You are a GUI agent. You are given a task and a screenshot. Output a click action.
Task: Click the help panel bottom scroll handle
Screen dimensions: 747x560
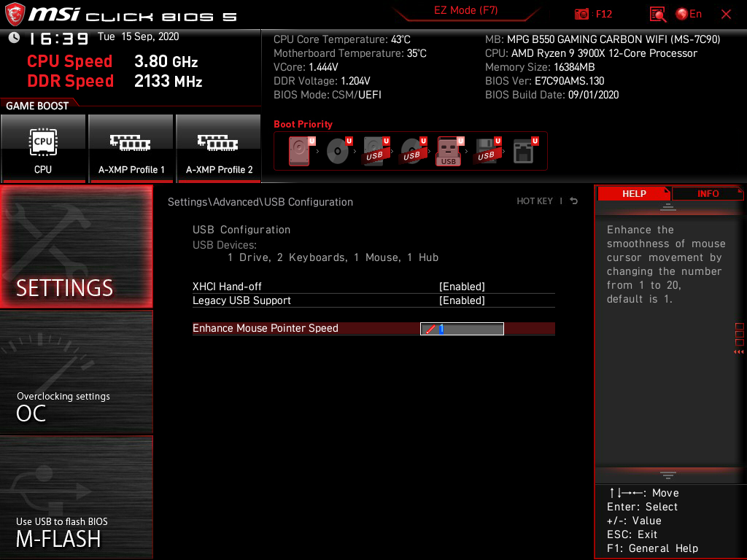[x=668, y=475]
